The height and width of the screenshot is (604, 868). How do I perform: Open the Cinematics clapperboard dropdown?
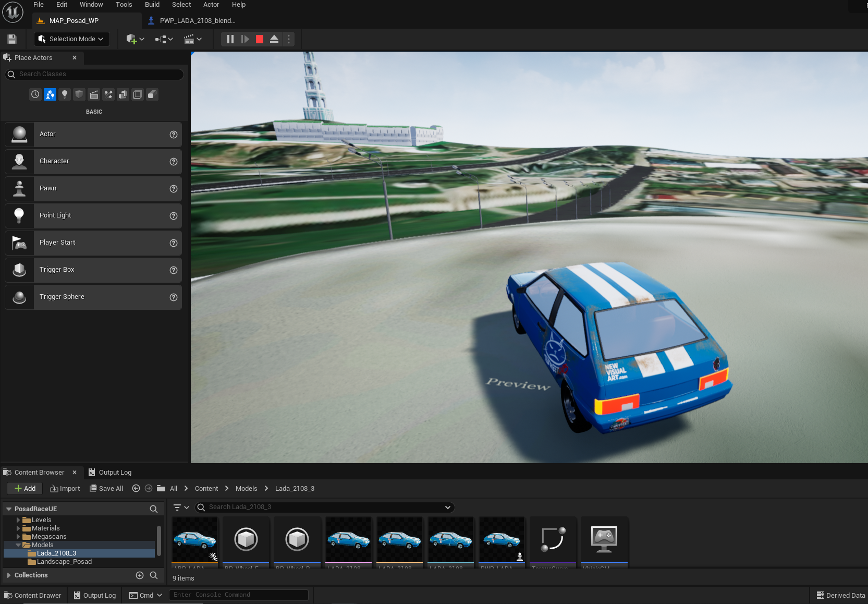coord(193,39)
